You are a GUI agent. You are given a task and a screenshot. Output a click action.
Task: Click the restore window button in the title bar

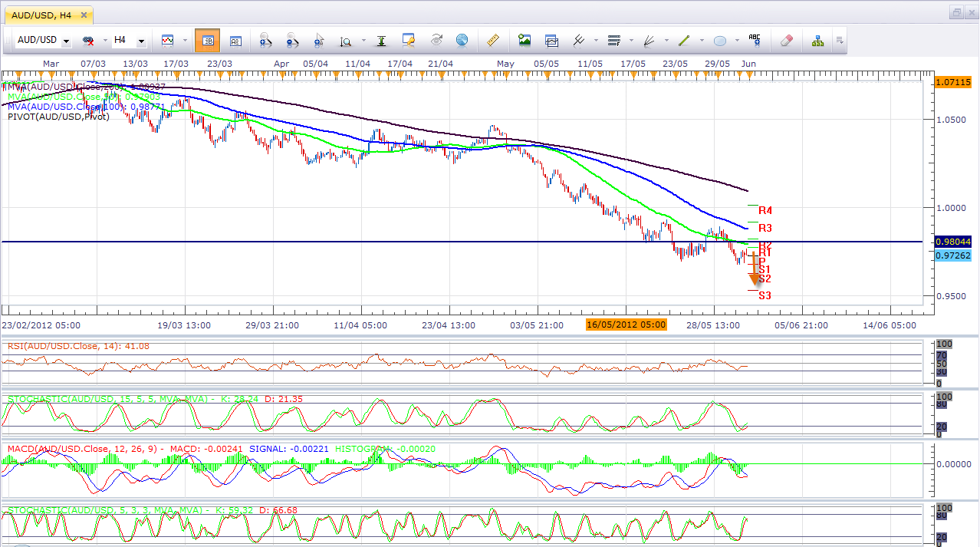coord(957,12)
